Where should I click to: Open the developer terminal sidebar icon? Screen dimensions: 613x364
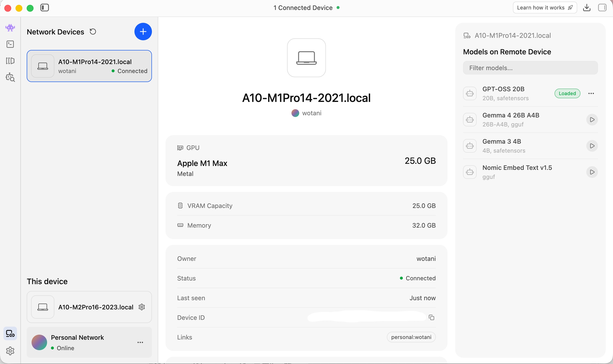10,44
